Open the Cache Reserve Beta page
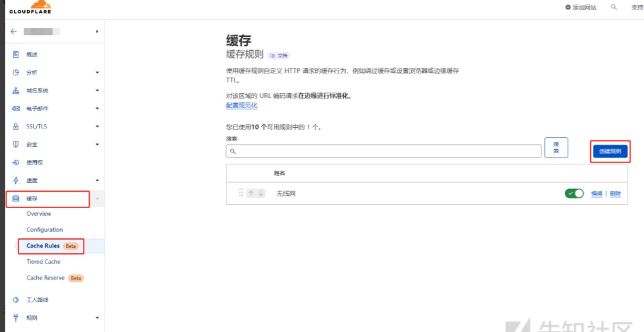The image size is (644, 332). tap(45, 277)
